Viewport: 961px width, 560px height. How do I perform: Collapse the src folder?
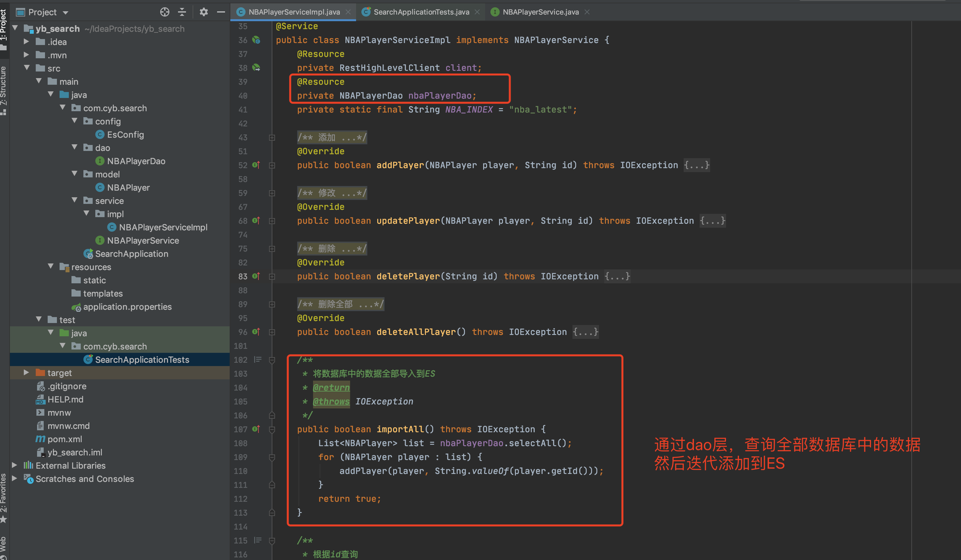(x=27, y=68)
